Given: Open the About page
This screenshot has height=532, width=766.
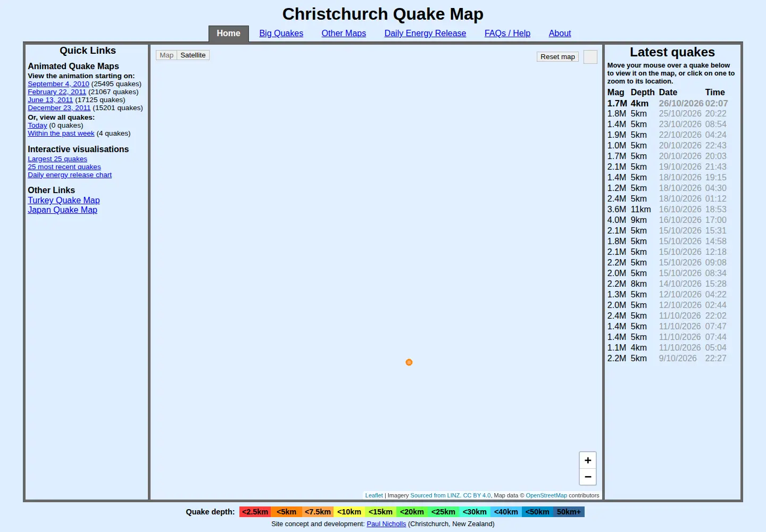Looking at the screenshot, I should point(560,33).
